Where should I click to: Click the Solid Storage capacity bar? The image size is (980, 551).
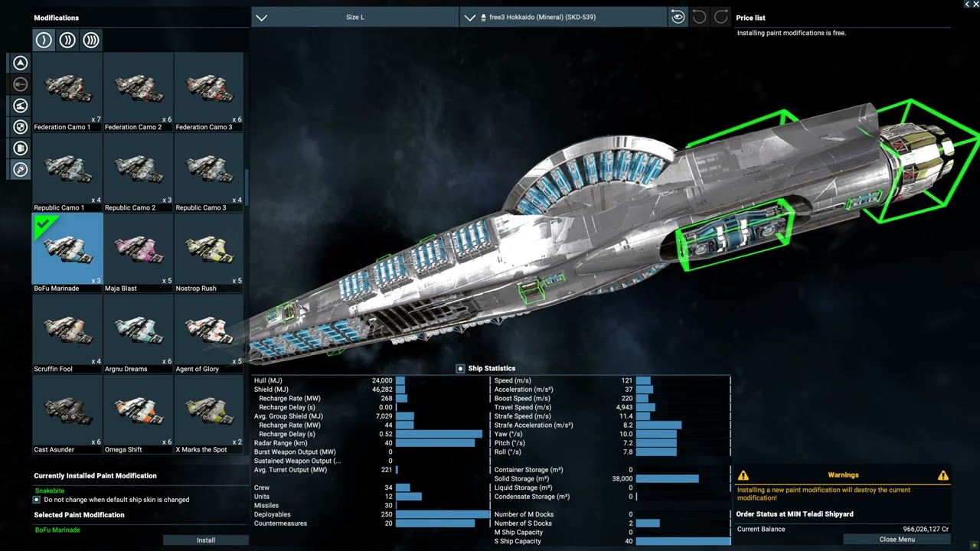pos(667,479)
